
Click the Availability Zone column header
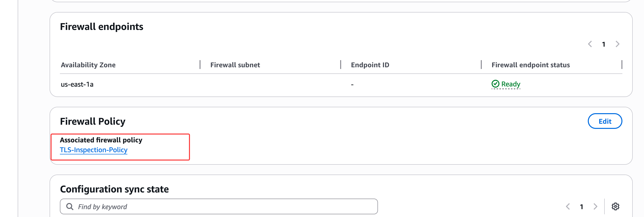pyautogui.click(x=88, y=65)
